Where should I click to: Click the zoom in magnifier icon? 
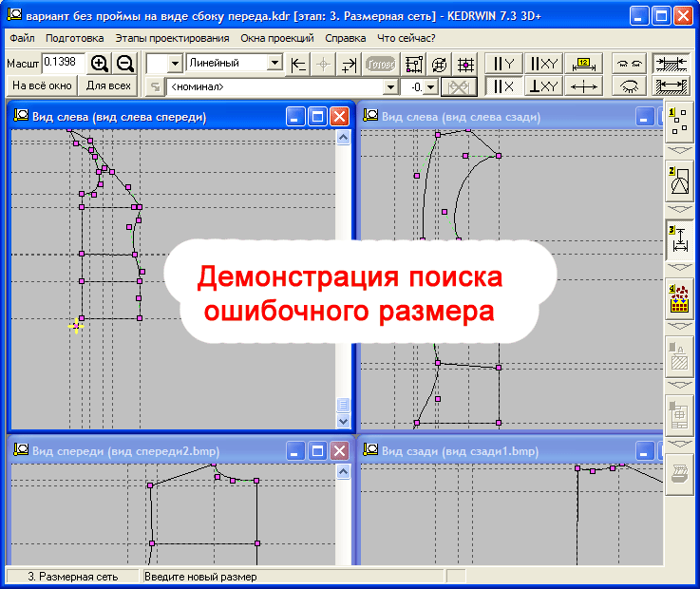[x=99, y=64]
